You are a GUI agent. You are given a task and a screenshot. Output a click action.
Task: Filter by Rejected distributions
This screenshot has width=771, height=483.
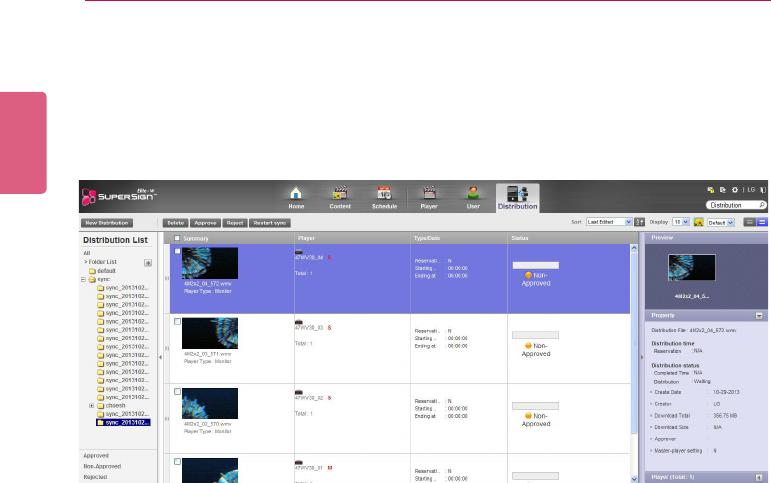(x=95, y=477)
